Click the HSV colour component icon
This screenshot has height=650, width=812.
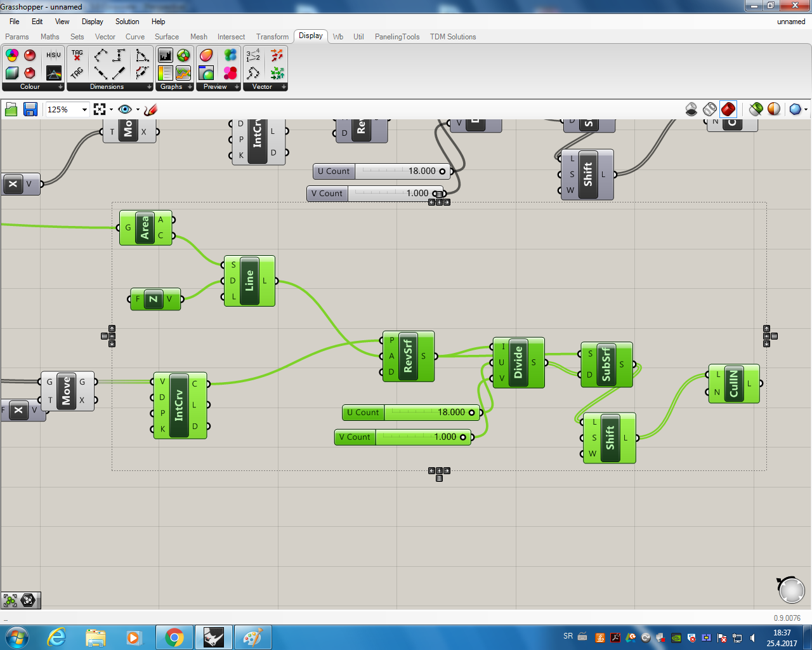click(x=54, y=55)
